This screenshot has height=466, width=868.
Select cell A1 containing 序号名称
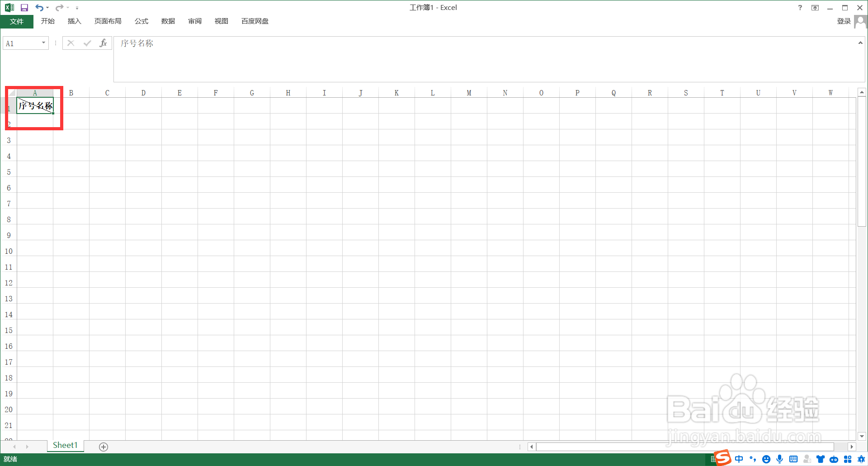click(35, 105)
